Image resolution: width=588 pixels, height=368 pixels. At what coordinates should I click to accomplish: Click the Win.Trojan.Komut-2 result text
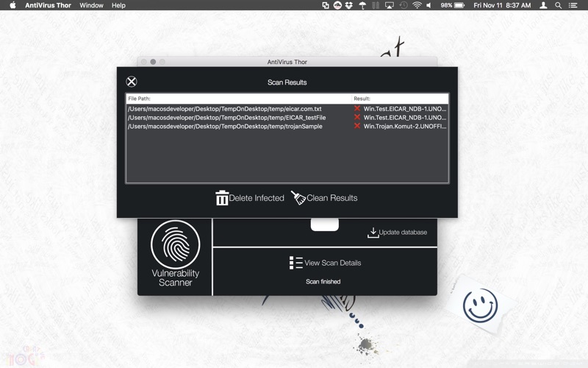point(405,127)
